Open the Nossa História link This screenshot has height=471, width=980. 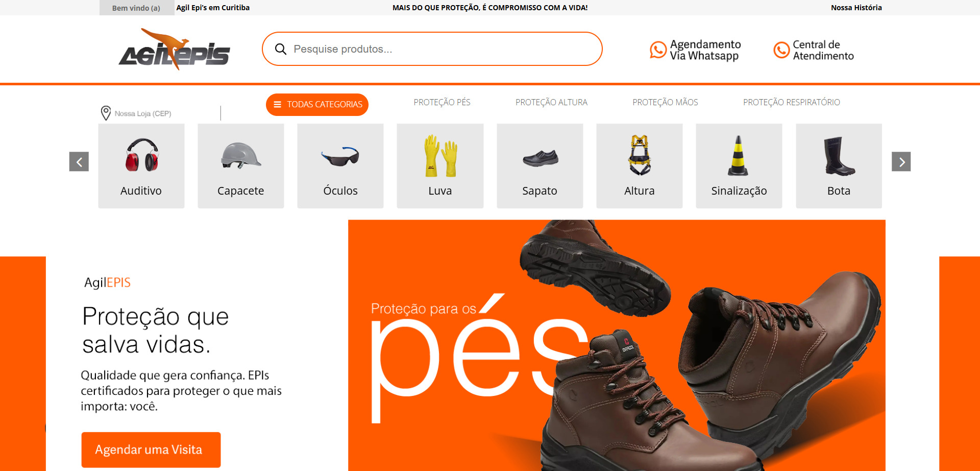pyautogui.click(x=856, y=8)
